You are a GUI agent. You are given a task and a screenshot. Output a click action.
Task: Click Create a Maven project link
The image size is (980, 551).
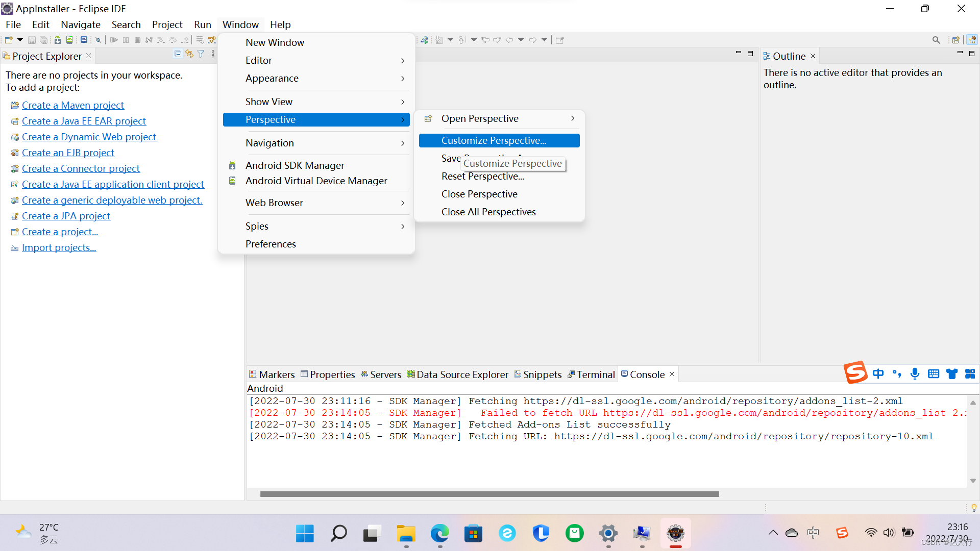[x=72, y=105]
